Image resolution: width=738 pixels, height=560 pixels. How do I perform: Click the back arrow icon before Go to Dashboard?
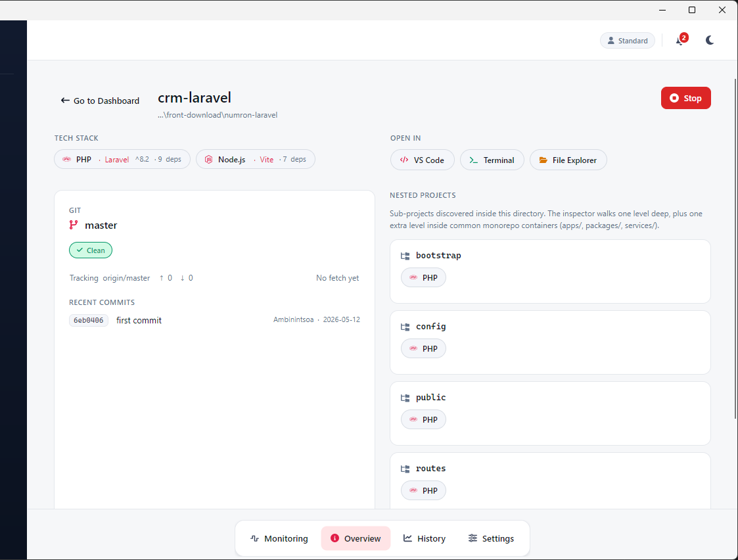click(65, 101)
